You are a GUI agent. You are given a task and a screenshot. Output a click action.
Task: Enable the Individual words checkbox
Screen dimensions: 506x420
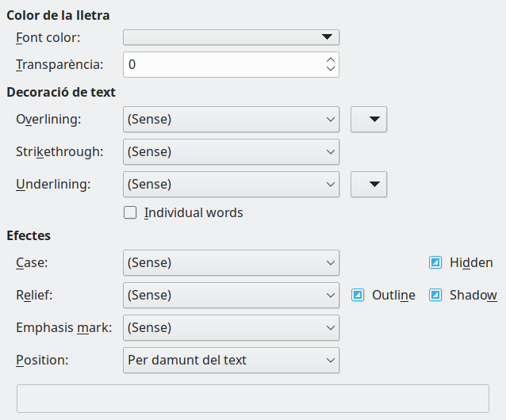point(130,212)
